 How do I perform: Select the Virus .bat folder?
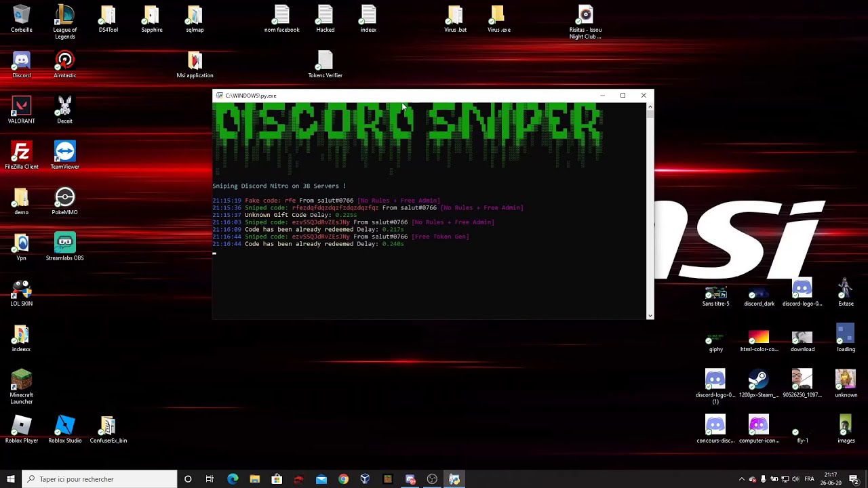(455, 18)
